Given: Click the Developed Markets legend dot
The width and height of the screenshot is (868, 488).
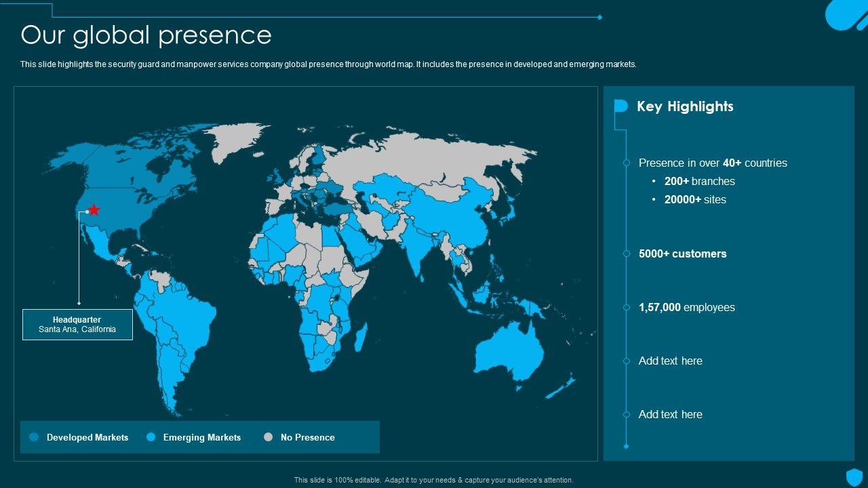Looking at the screenshot, I should [x=35, y=437].
